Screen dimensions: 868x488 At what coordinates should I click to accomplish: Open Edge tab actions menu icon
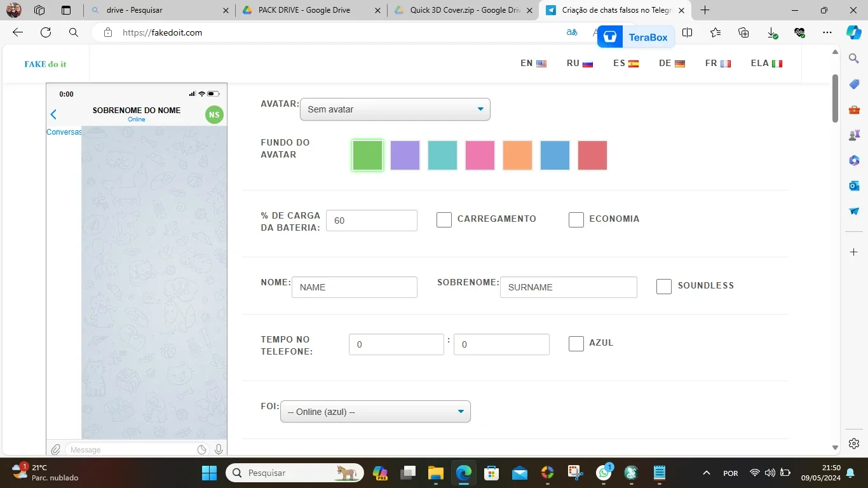coord(66,10)
